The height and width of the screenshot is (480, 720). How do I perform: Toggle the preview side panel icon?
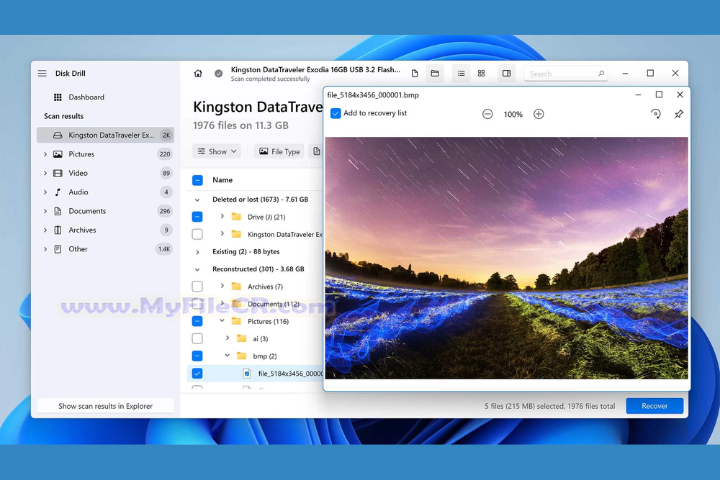click(x=506, y=73)
